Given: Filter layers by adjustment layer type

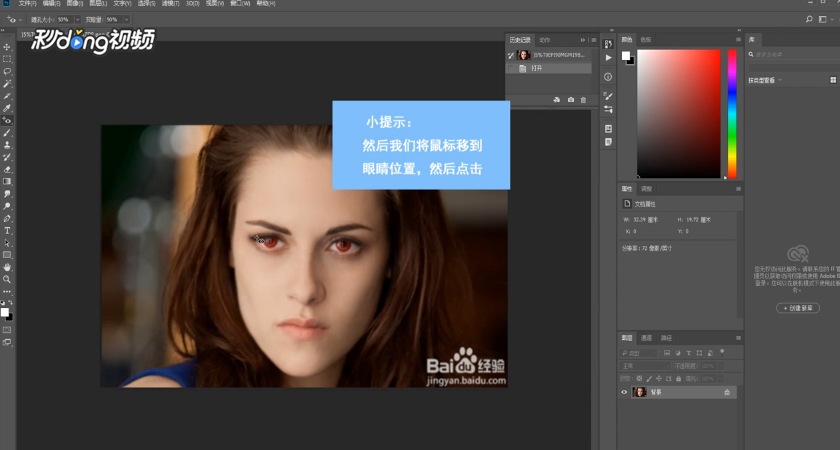Looking at the screenshot, I should tap(678, 353).
